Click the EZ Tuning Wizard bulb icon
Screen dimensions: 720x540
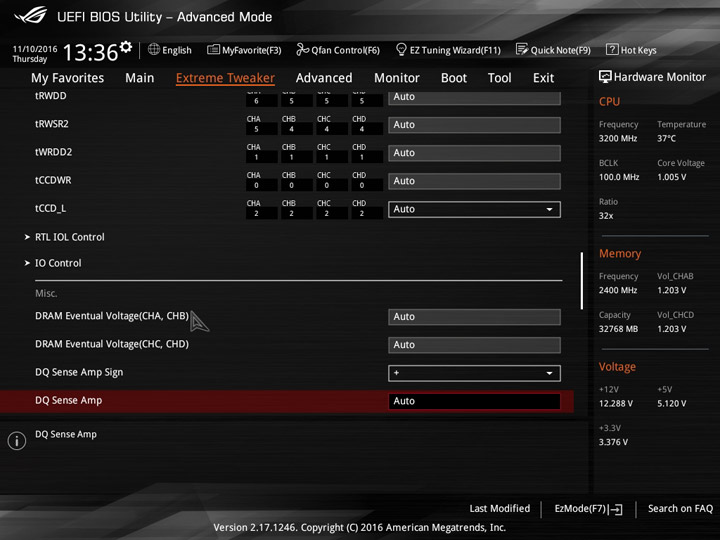point(401,49)
